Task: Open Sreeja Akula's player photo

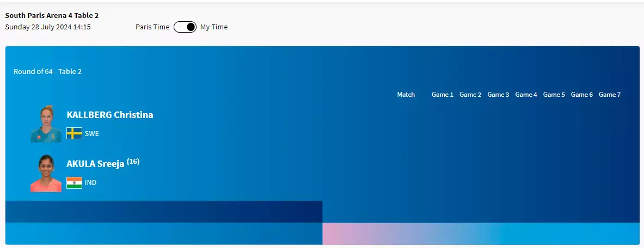Action: [46, 173]
